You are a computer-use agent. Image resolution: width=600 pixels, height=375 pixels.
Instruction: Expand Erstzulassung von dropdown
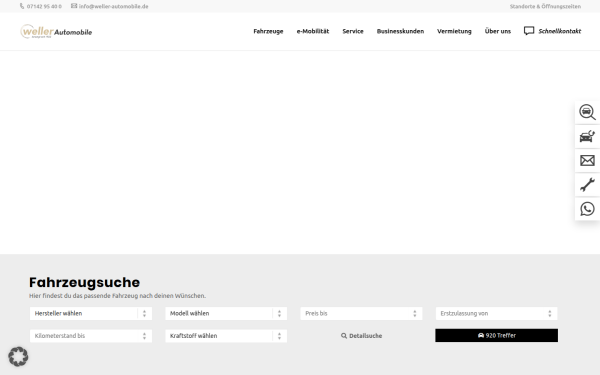click(496, 313)
